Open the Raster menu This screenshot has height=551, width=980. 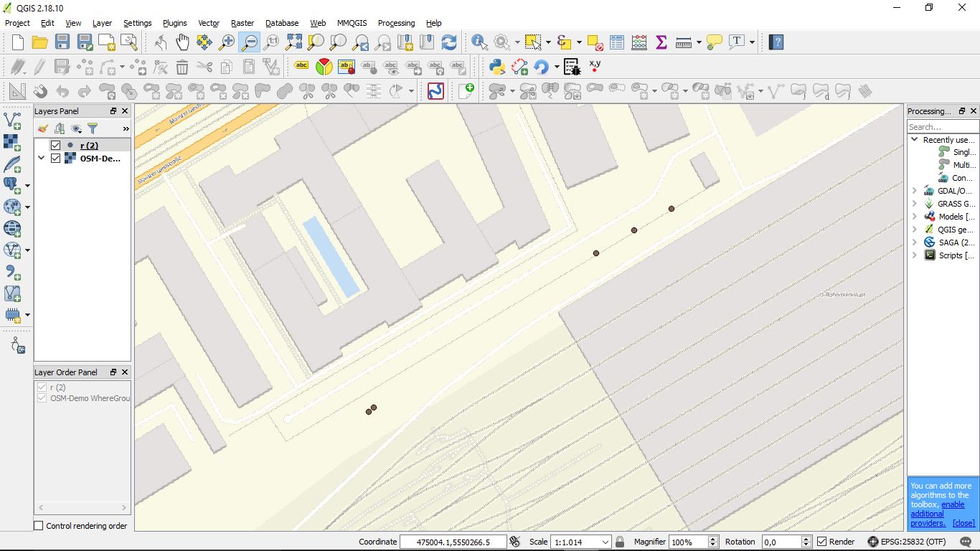point(242,23)
